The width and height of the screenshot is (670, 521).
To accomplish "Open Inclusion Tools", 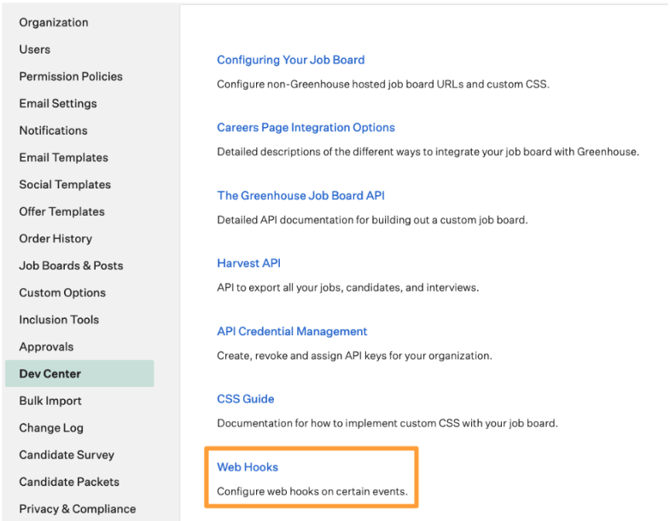I will [x=59, y=320].
